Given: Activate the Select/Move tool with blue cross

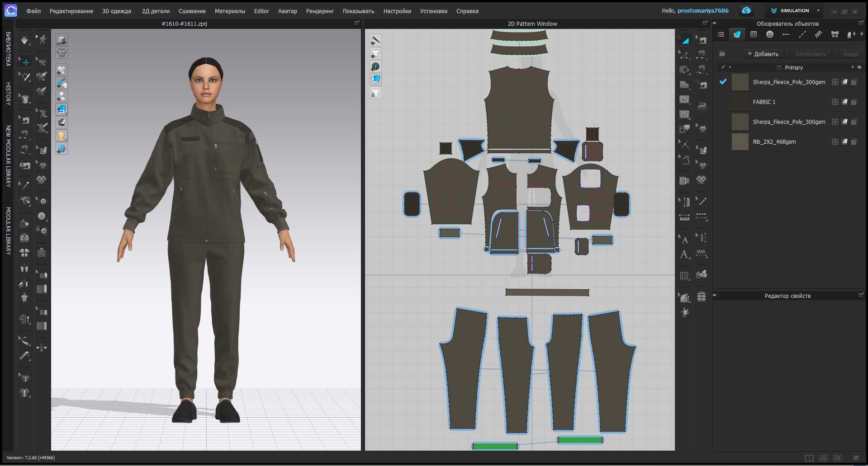Looking at the screenshot, I should click(24, 61).
